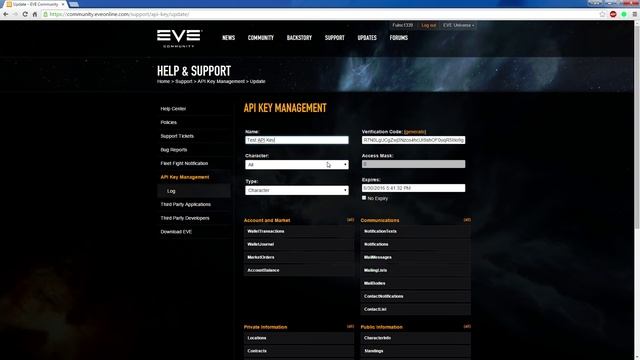Open the BACKSTORY menu
The width and height of the screenshot is (640, 360).
[299, 38]
